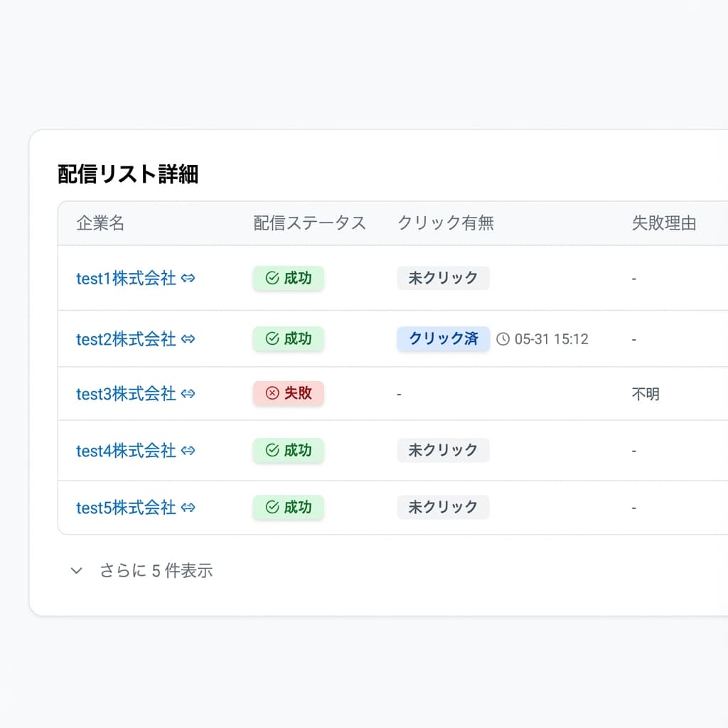Open the test3株式会社 company link
This screenshot has width=728, height=728.
(127, 394)
